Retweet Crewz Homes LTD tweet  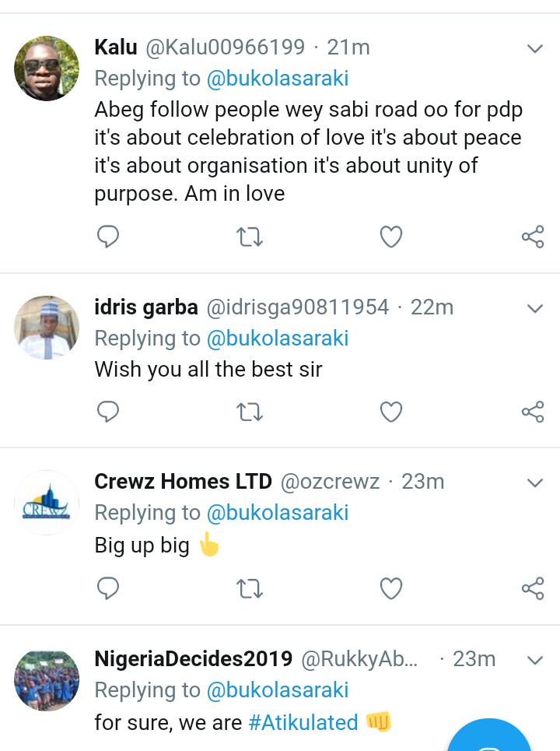click(249, 588)
